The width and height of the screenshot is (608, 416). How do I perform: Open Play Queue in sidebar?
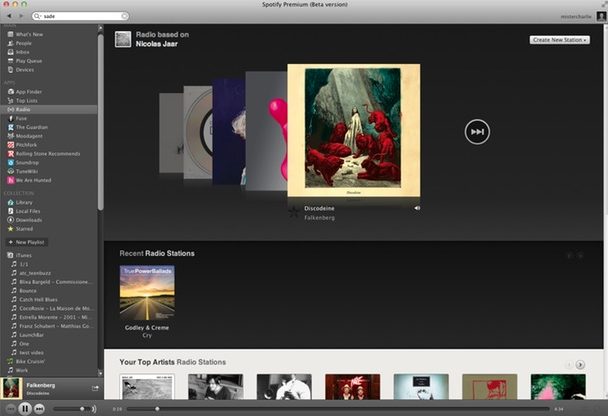(x=29, y=61)
